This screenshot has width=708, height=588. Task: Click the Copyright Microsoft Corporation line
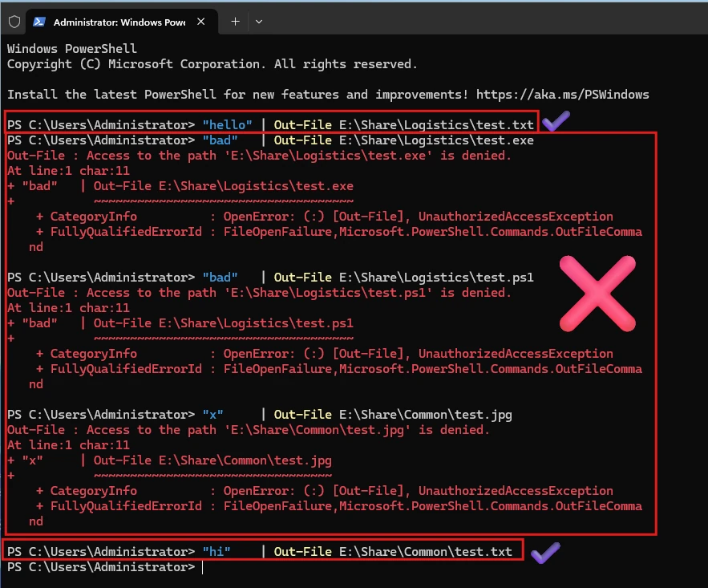tap(212, 64)
